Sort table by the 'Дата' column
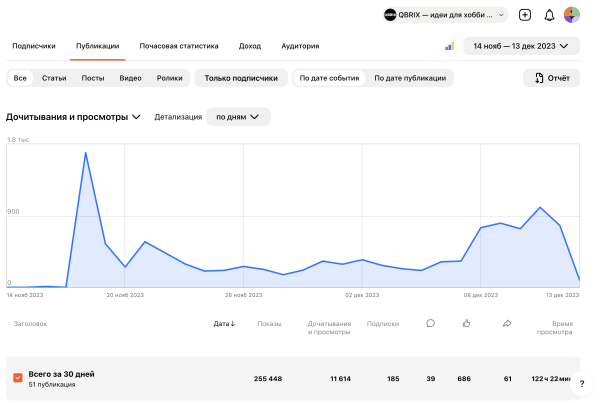This screenshot has height=403, width=600. (x=224, y=323)
